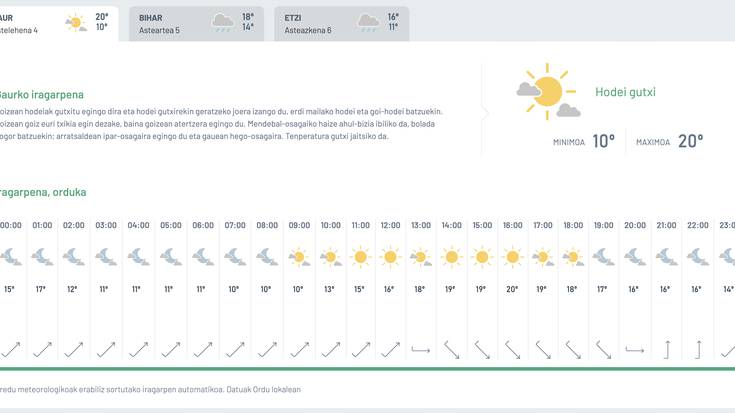Screen dimensions: 735x413
Task: Click the 17° temperature at 01:00
Action: [x=41, y=289]
